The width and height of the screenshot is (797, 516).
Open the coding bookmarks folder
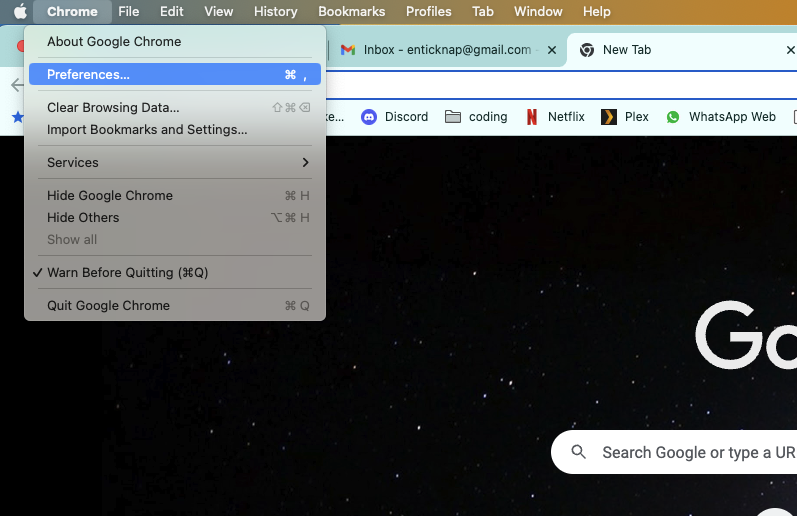(476, 117)
